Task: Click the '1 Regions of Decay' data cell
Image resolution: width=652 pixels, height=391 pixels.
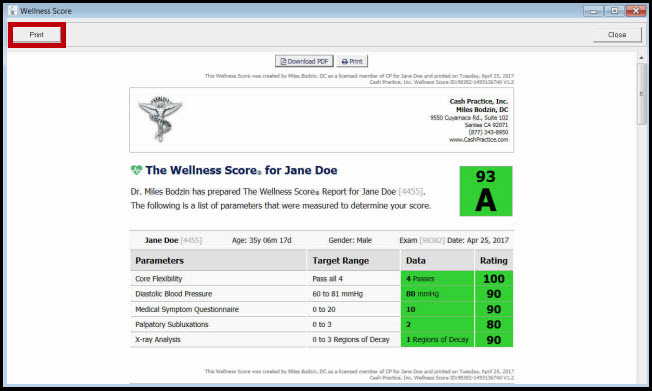Action: click(x=437, y=339)
